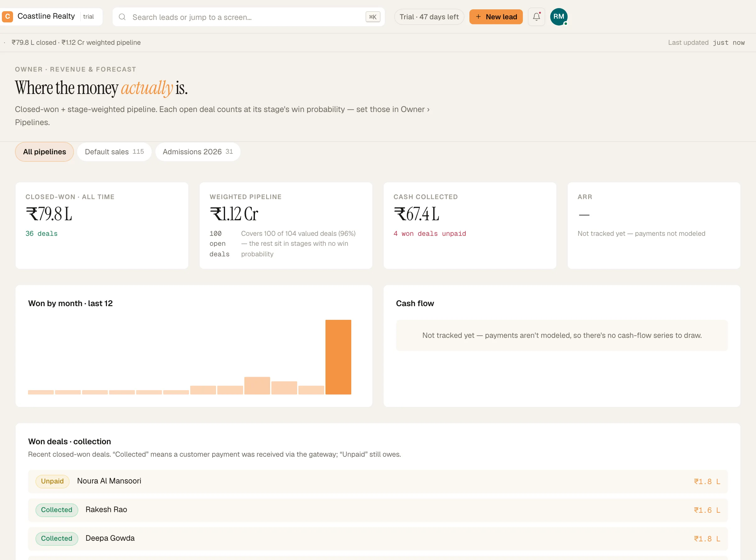Click the trial label beside Coastline Realty

88,16
